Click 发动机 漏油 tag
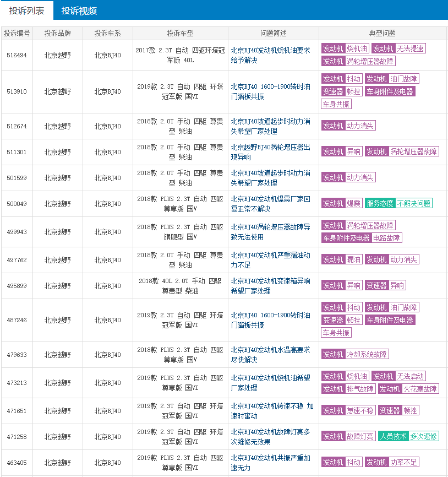Image resolution: width=448 pixels, height=477 pixels. pyautogui.click(x=342, y=259)
